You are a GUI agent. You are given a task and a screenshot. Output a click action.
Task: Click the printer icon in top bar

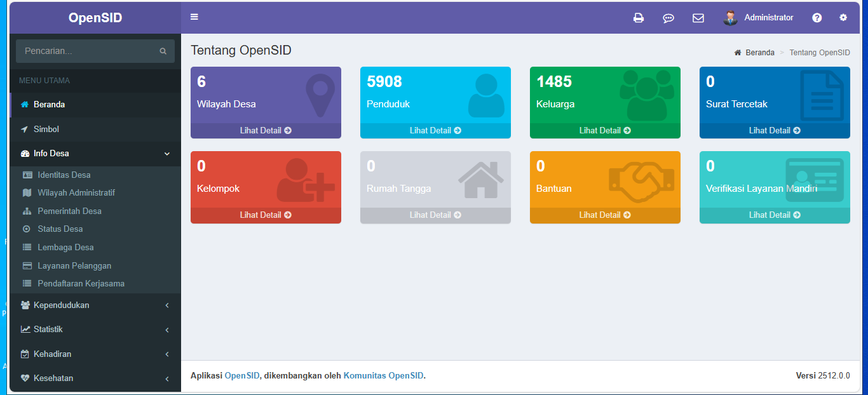[x=639, y=18]
